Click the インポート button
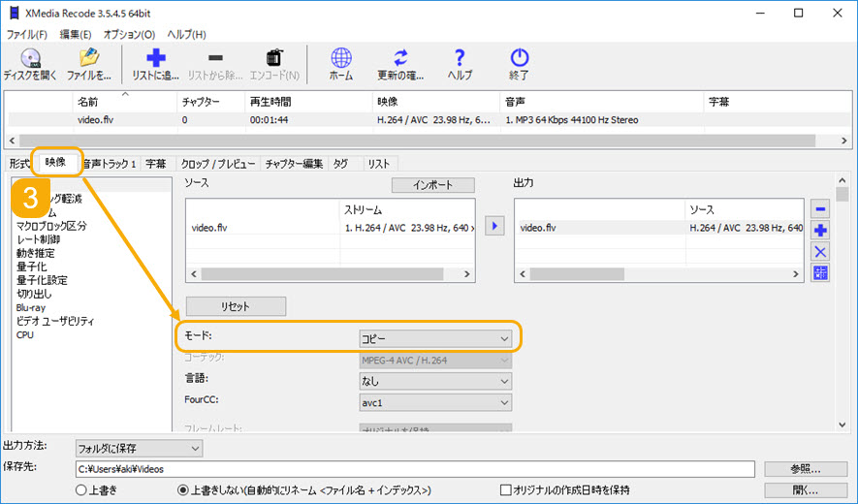 [x=432, y=185]
